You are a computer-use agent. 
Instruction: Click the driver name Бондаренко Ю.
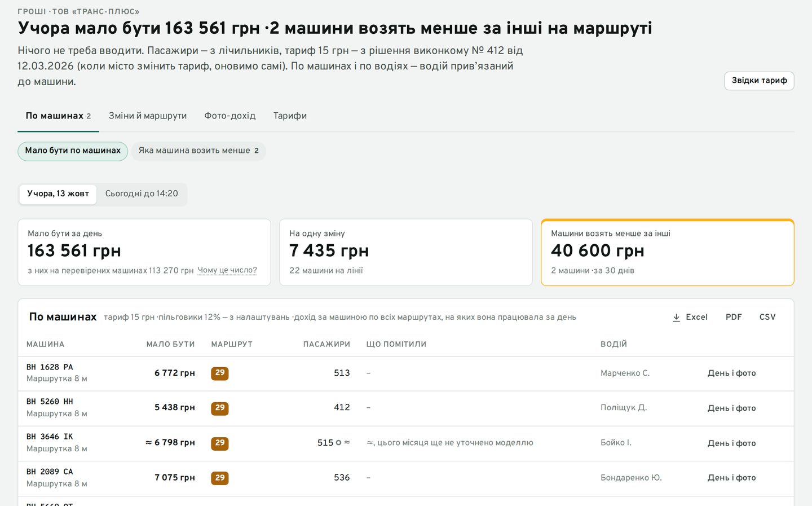(631, 478)
